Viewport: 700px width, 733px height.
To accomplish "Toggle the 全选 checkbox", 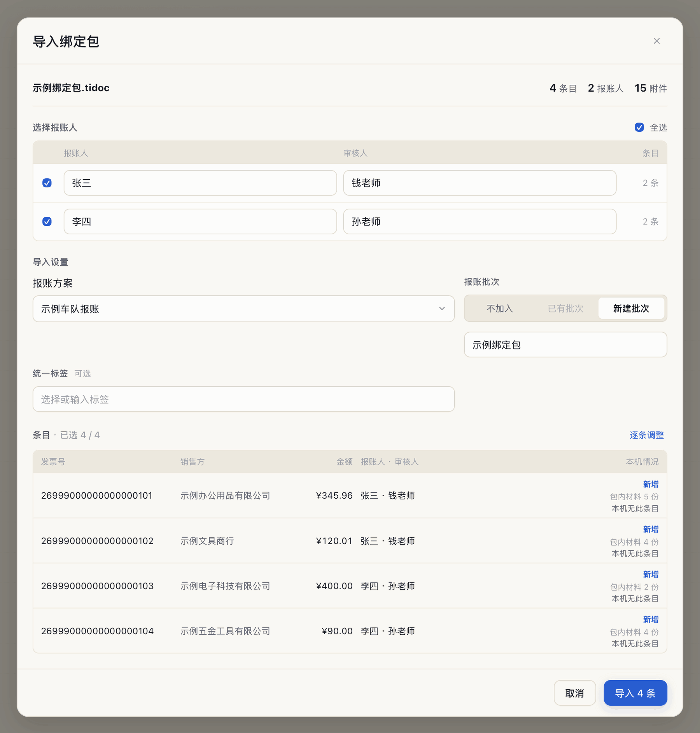I will pos(639,127).
